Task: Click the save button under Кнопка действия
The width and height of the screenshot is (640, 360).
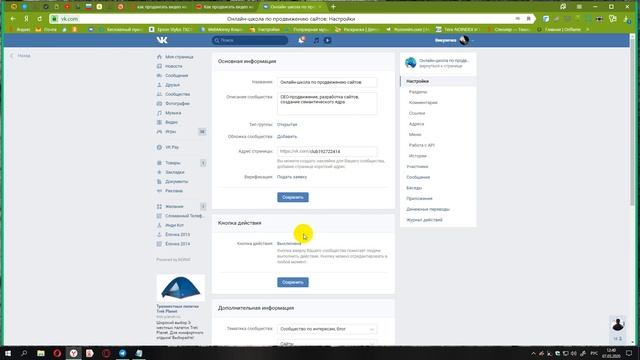Action: tap(293, 282)
